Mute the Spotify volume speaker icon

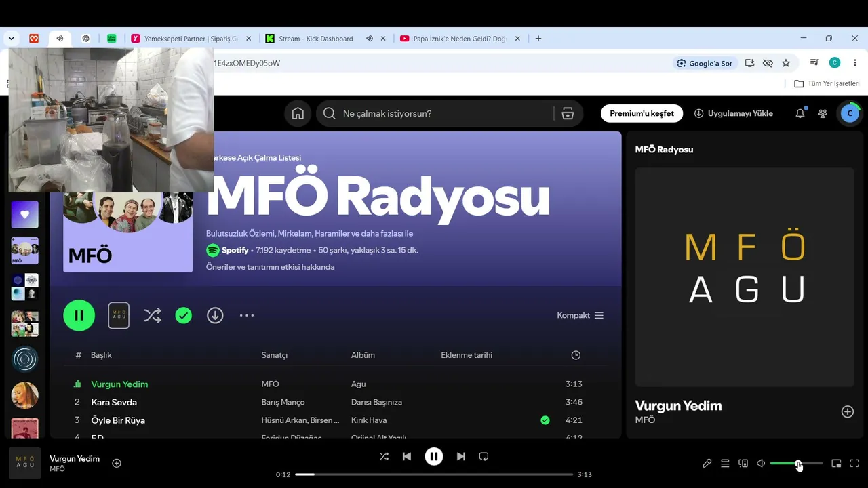click(x=761, y=463)
